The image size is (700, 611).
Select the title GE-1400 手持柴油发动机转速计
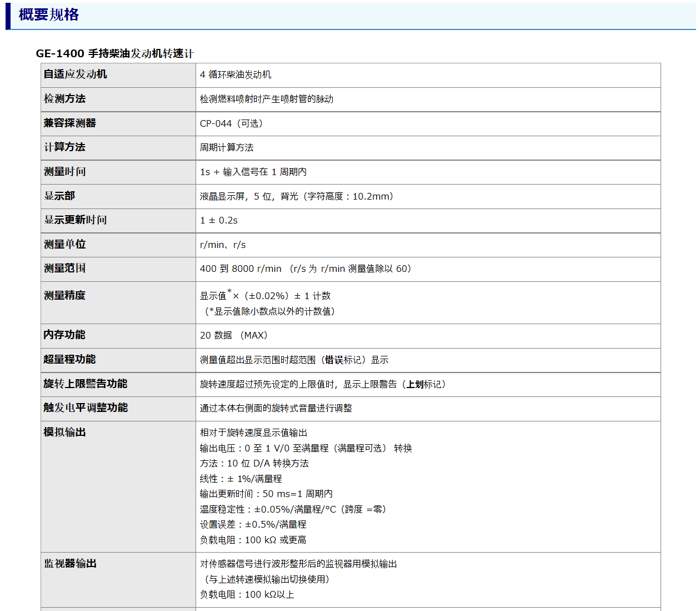[x=115, y=53]
